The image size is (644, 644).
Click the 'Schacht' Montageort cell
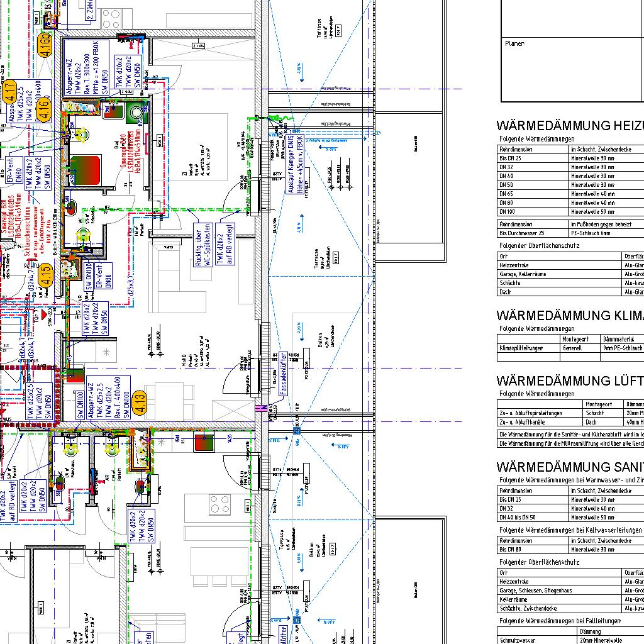pyautogui.click(x=603, y=413)
